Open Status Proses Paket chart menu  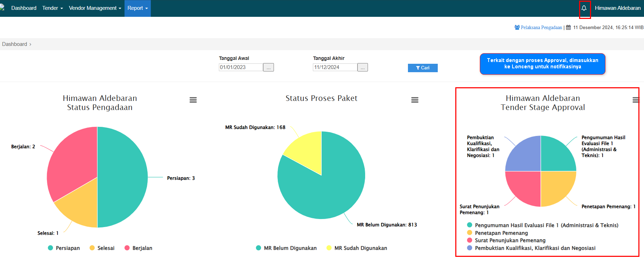tap(415, 100)
